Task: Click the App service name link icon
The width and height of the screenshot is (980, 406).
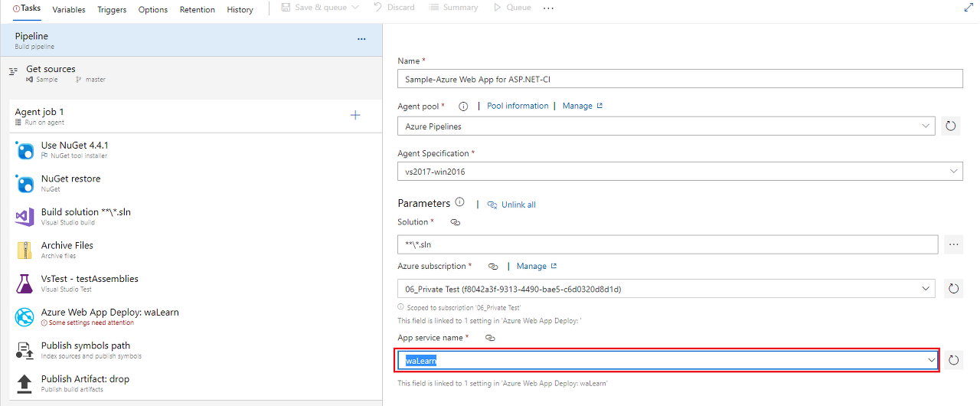Action: [x=490, y=338]
